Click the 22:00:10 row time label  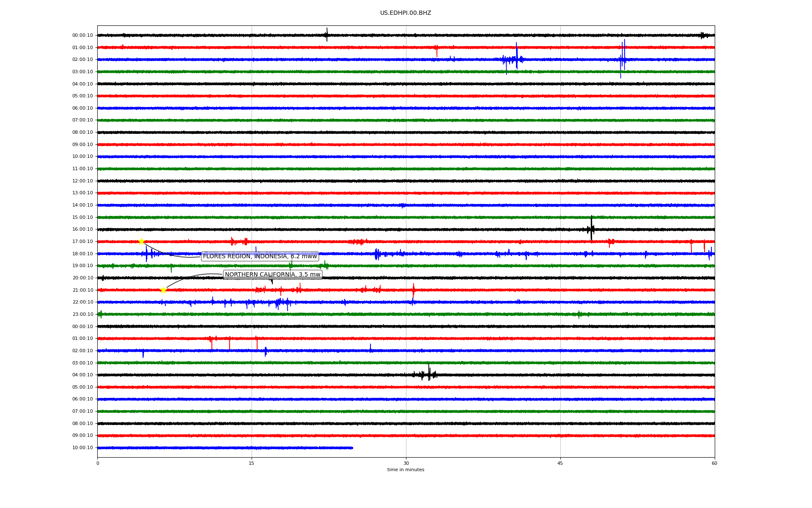tap(82, 302)
